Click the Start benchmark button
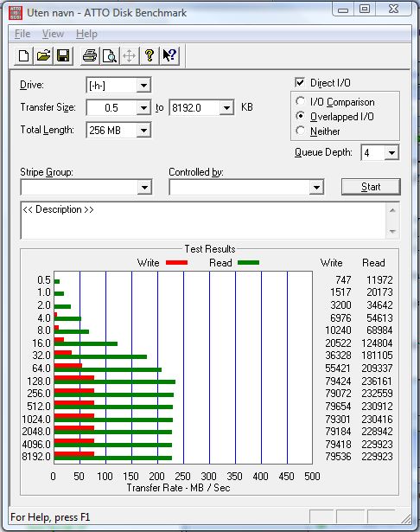This screenshot has width=420, height=532. pyautogui.click(x=371, y=187)
